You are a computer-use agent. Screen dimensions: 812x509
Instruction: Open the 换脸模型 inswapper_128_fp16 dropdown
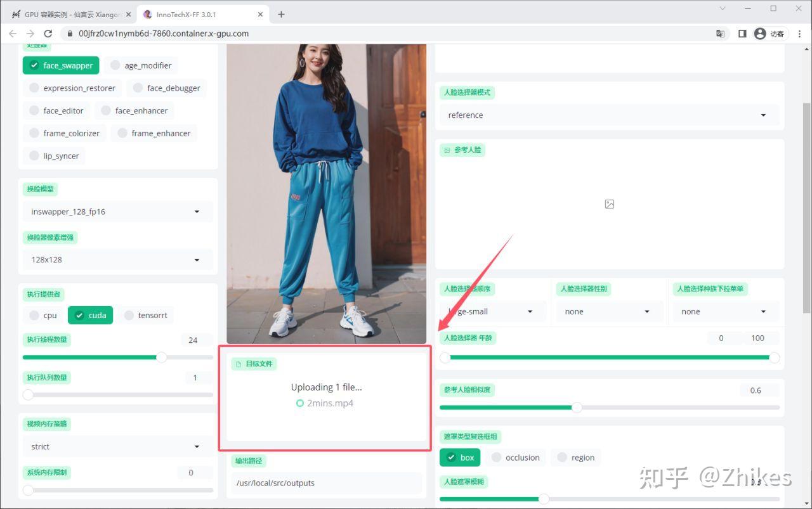(x=117, y=212)
